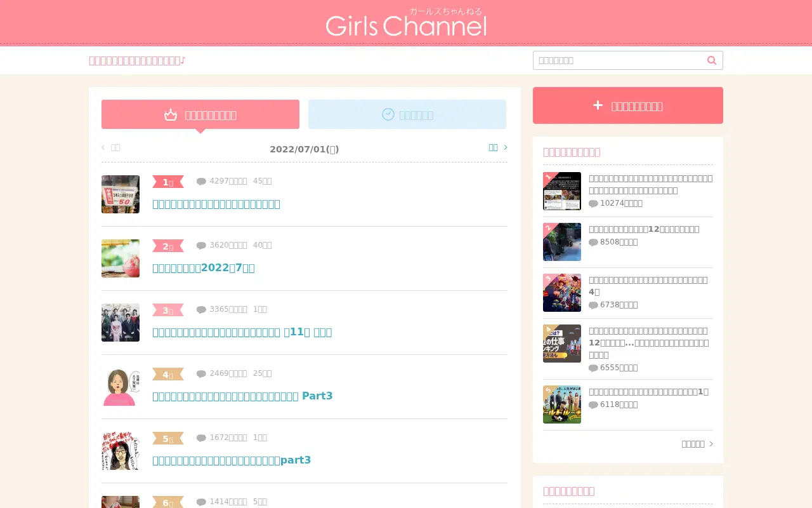Click comment bubble icon beside 3620 comments
The height and width of the screenshot is (508, 812).
click(x=201, y=245)
